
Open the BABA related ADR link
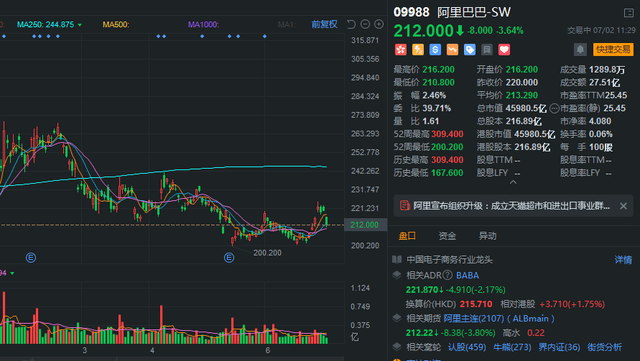[x=467, y=275]
